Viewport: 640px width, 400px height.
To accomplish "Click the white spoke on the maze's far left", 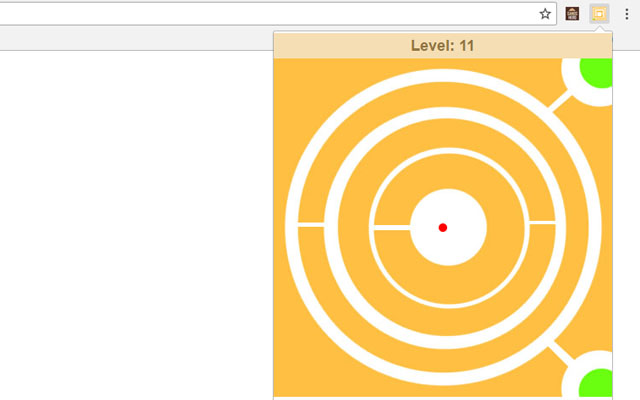I will (311, 224).
